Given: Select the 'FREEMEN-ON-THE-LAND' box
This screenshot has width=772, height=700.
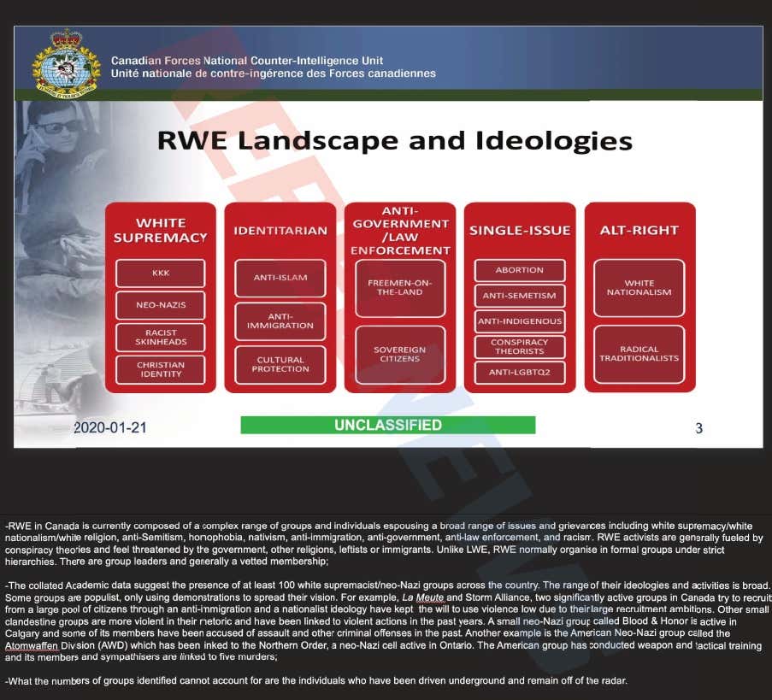Looking at the screenshot, I should click(x=400, y=288).
